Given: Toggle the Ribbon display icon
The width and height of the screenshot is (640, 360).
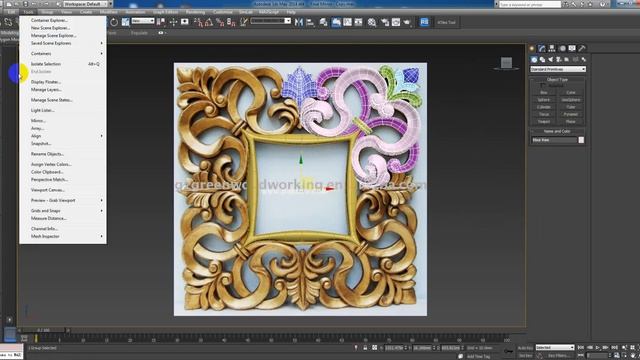Looking at the screenshot, I should (336, 22).
